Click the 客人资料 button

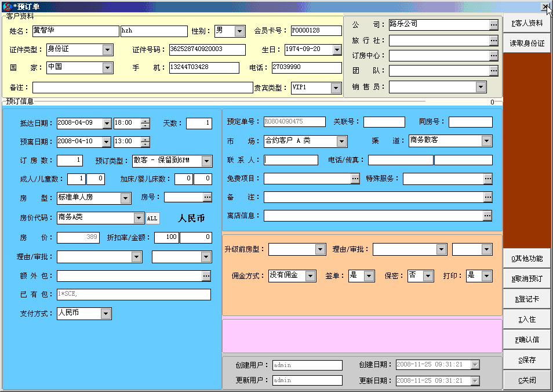(x=527, y=24)
